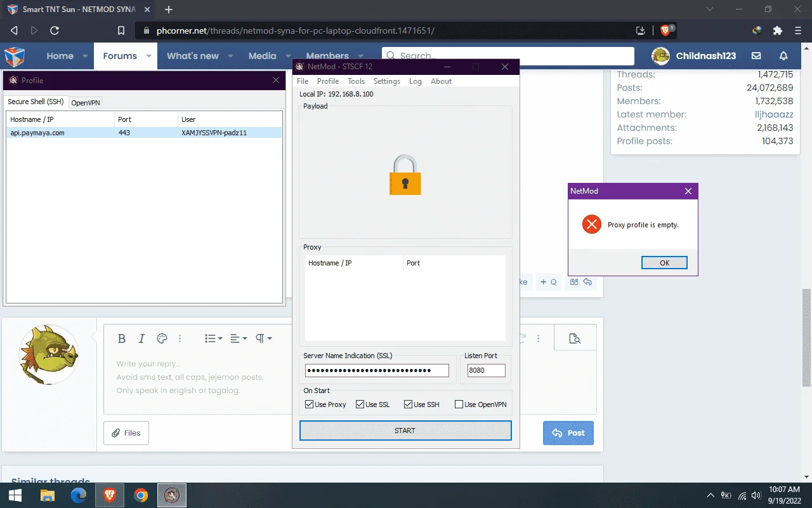Viewport: 812px width, 508px height.
Task: Click the browser address bar URL
Action: [296, 30]
